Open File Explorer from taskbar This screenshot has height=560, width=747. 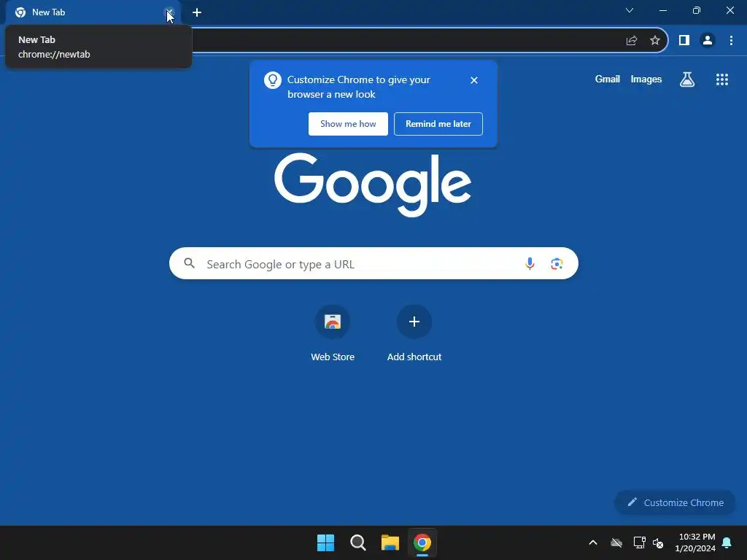[390, 542]
